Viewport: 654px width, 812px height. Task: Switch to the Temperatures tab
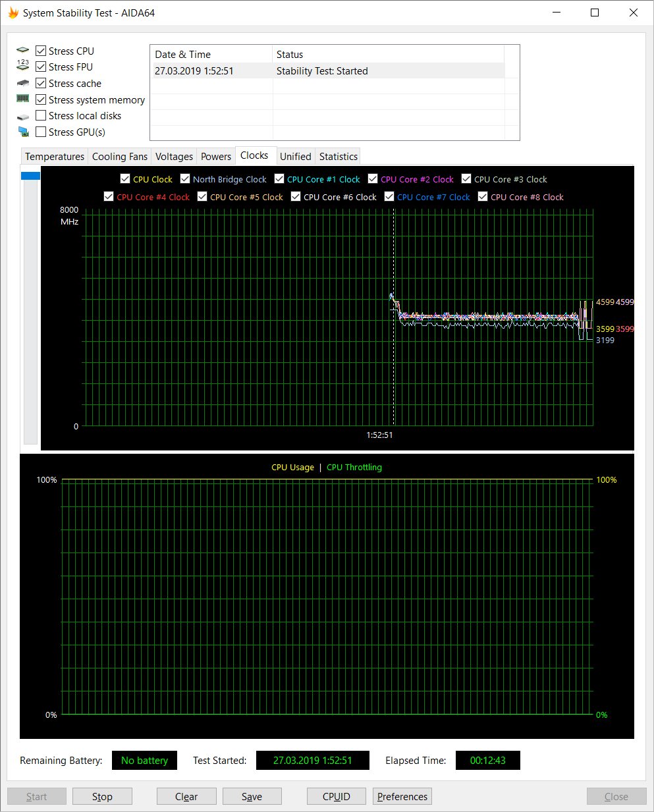coord(55,157)
